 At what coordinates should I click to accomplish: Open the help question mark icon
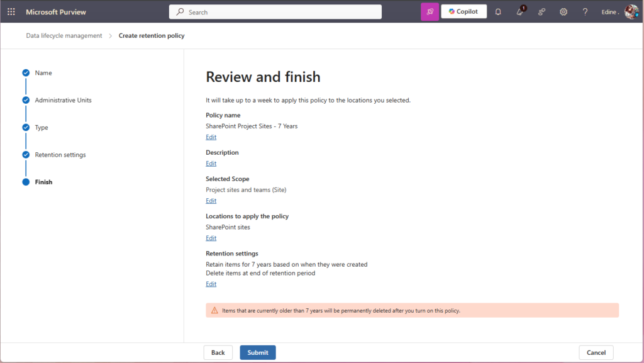pos(585,12)
